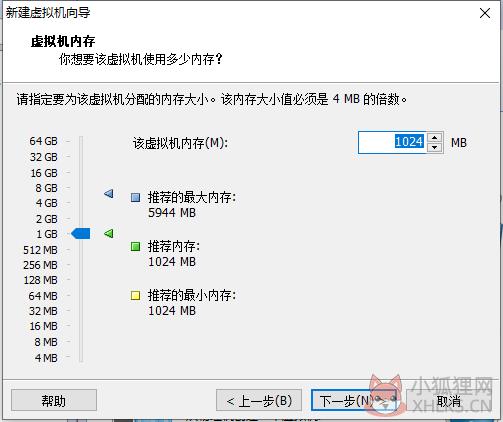Click the 1024 MB value under 推荐内存
The height and width of the screenshot is (422, 503).
tap(172, 262)
